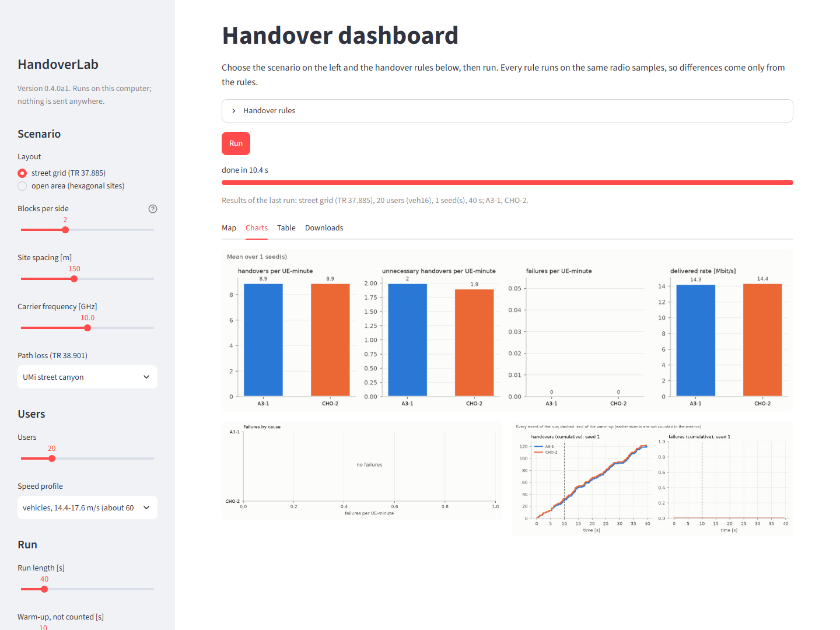The image size is (840, 630).
Task: Click the 'Results of the last run' caption
Action: tap(375, 201)
